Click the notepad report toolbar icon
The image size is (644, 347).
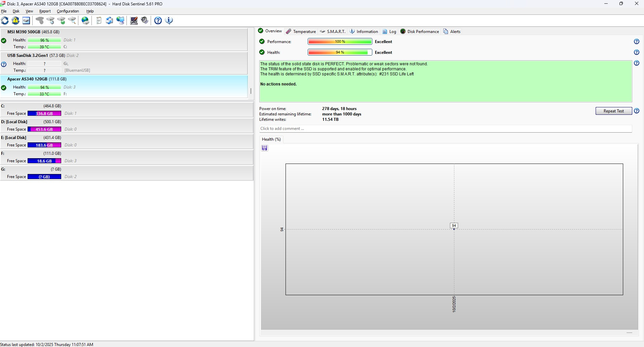(99, 21)
